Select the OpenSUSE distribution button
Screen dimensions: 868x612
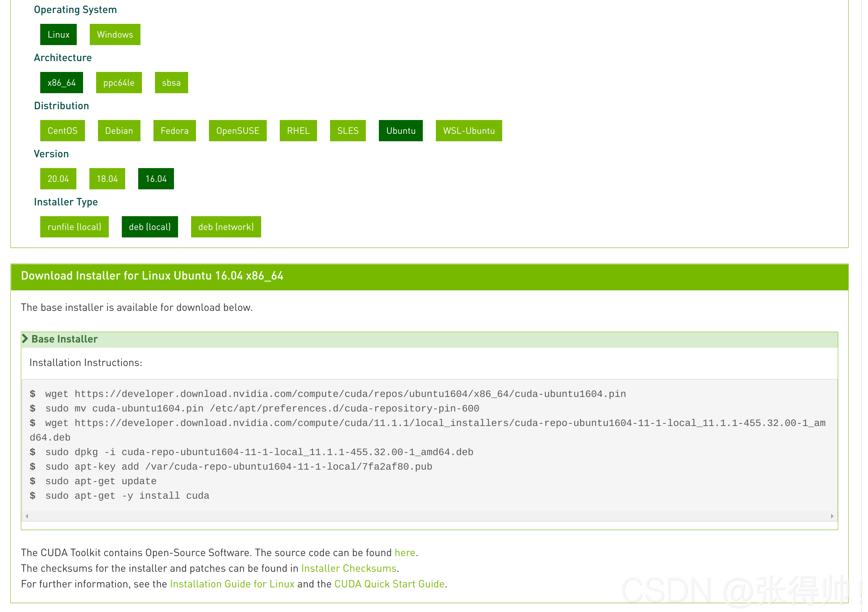(237, 130)
